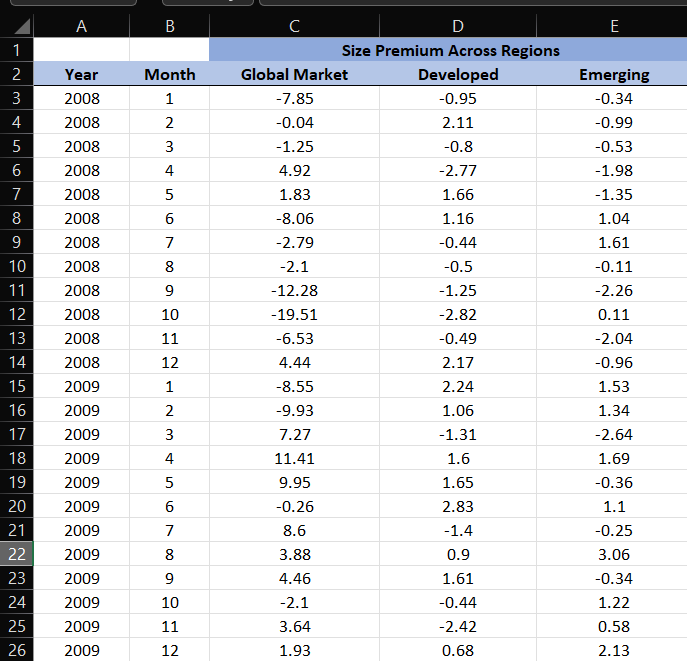This screenshot has width=687, height=661.
Task: Click Month cell 12 in the 2008 row
Action: coord(170,362)
